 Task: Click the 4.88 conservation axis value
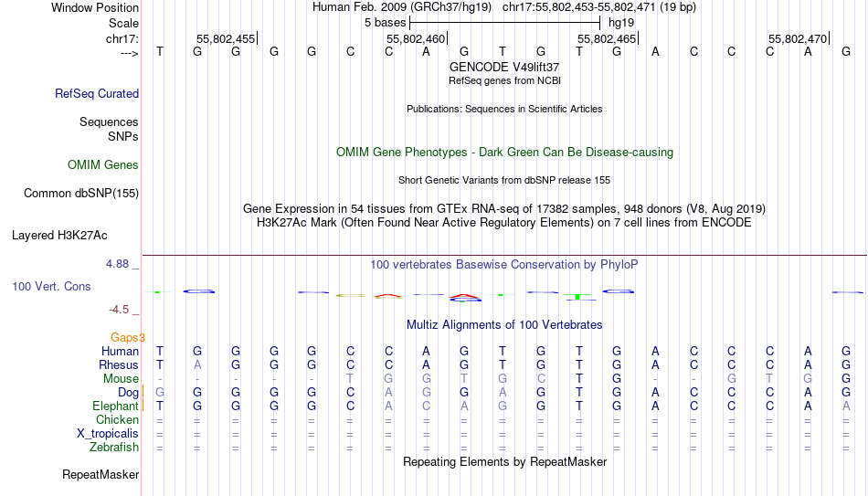point(117,264)
